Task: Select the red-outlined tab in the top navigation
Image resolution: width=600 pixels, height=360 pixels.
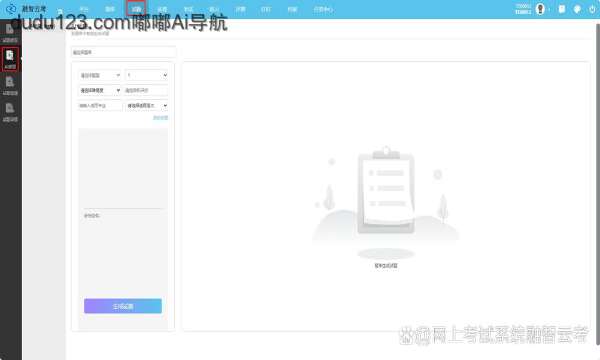Action: (136, 8)
